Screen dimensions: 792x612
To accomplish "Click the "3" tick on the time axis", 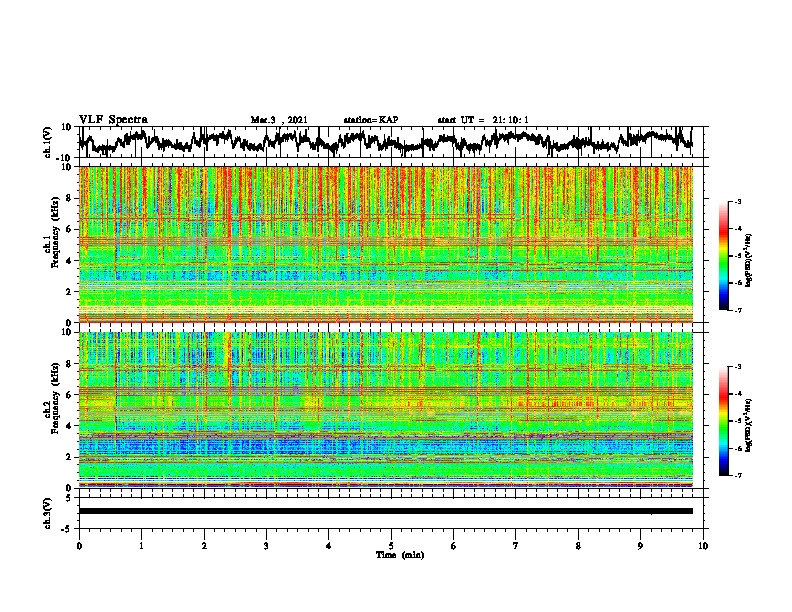I will click(266, 546).
